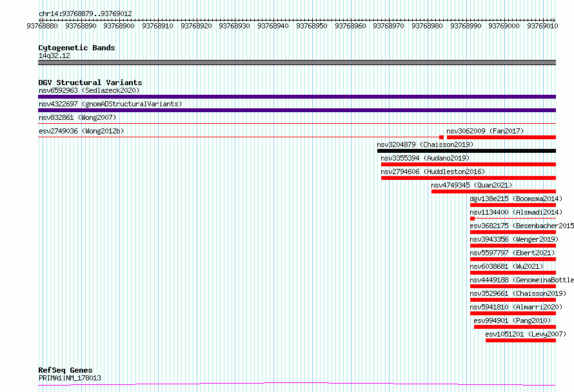Open the nsv4749345 (Quan2021) variant

[471, 185]
